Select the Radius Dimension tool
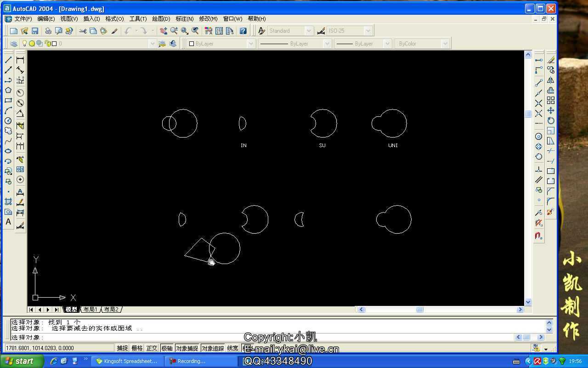The image size is (588, 368). coord(20,93)
